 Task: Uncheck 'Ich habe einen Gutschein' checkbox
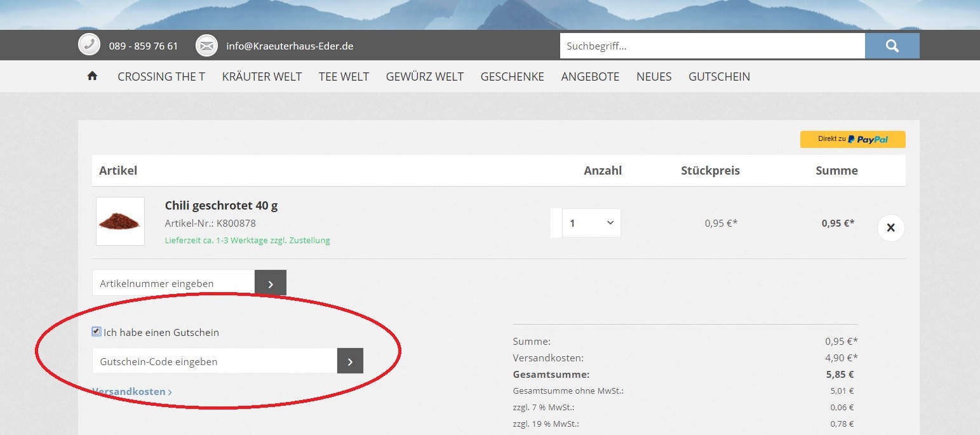[97, 331]
